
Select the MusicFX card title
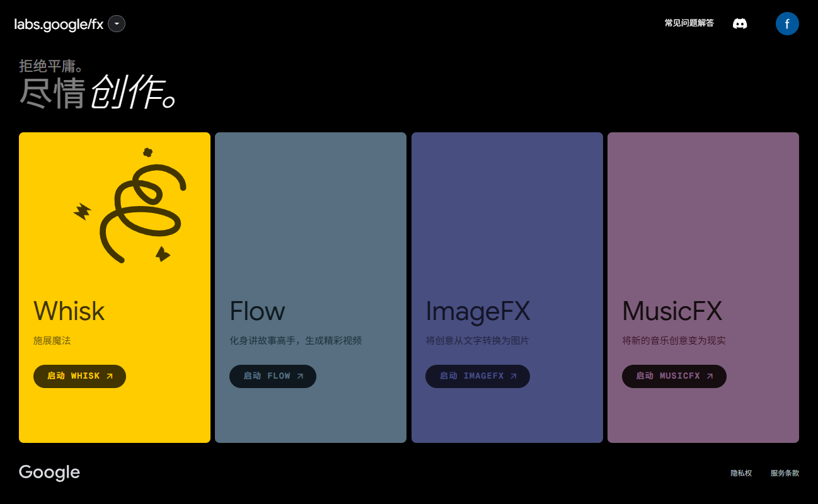(672, 311)
